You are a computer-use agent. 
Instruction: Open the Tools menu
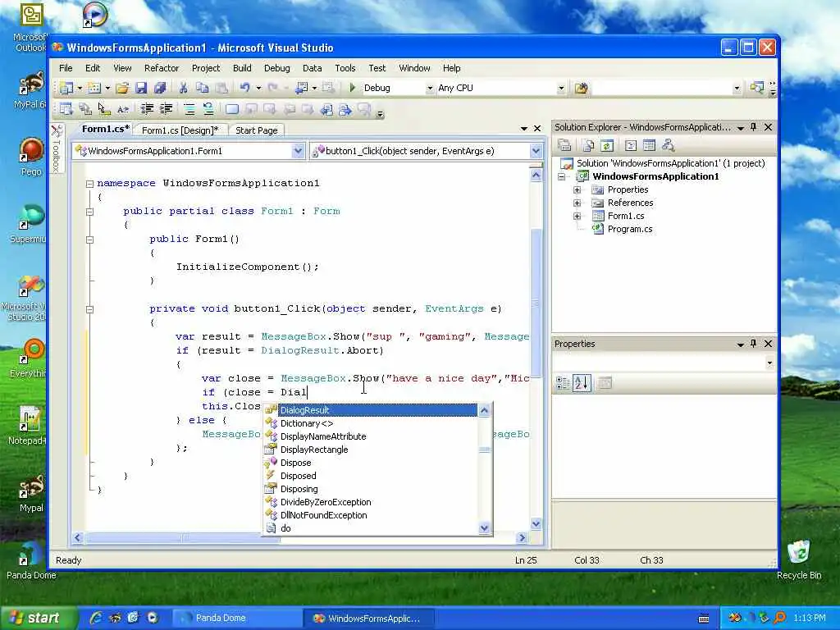(x=345, y=68)
